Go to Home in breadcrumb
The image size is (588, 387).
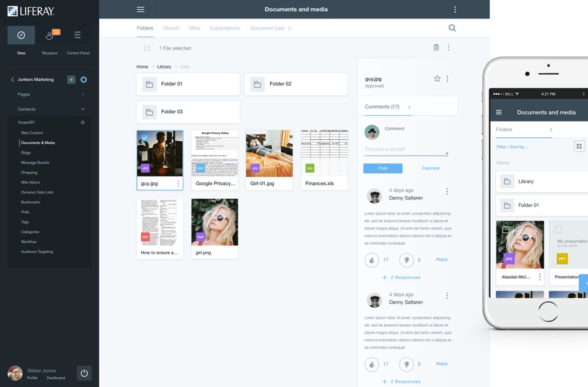(142, 67)
